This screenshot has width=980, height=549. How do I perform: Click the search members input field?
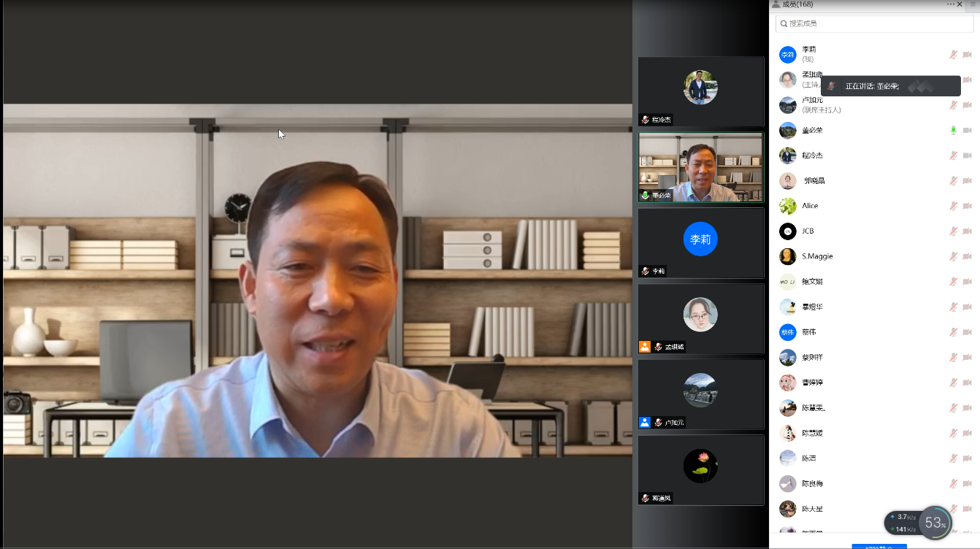[x=874, y=23]
